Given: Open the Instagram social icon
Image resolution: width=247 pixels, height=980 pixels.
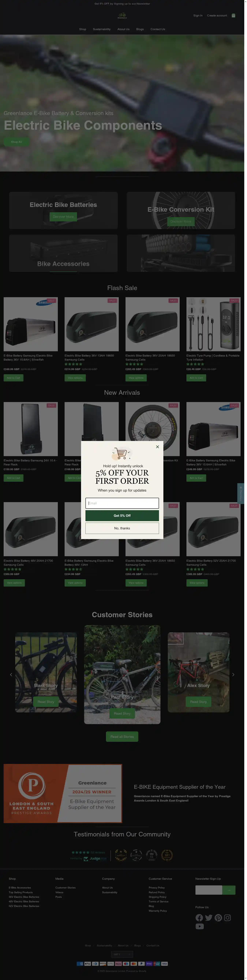Looking at the screenshot, I should pos(227,918).
